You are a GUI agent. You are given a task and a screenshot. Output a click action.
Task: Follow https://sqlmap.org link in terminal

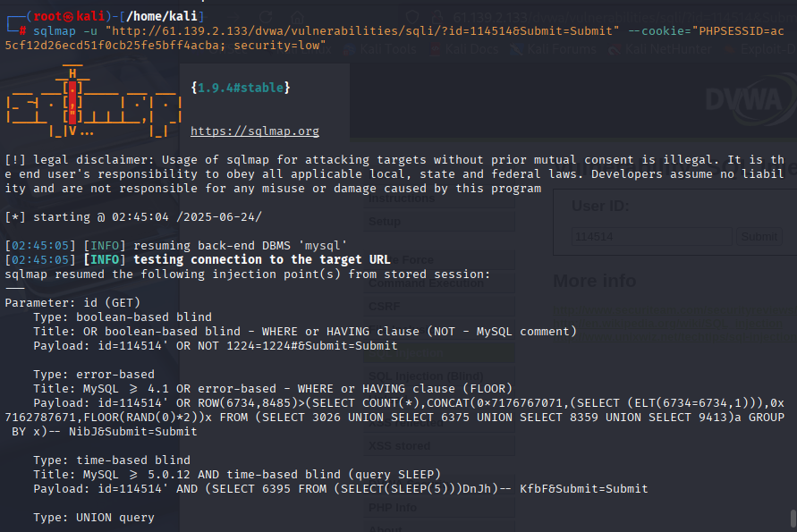255,131
